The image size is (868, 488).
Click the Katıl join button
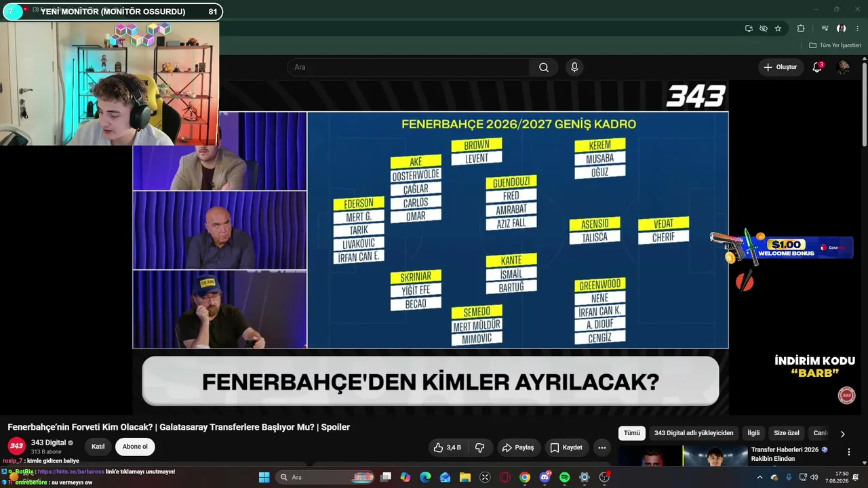(98, 447)
